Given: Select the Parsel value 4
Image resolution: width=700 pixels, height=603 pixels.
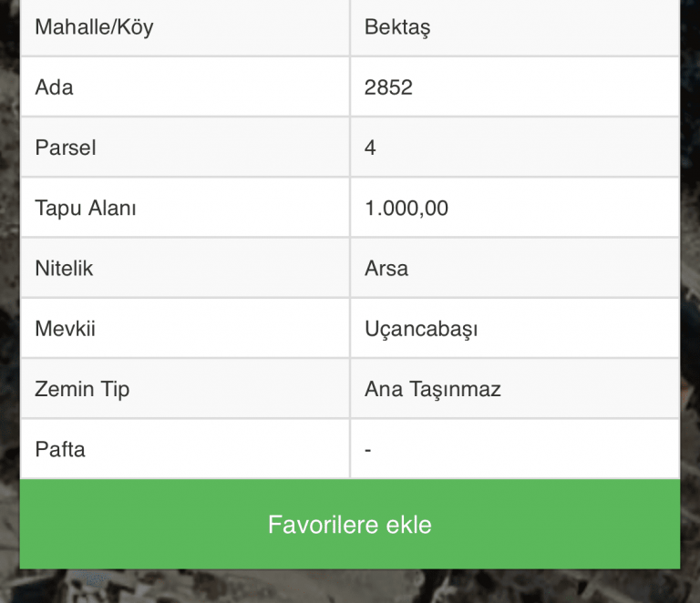Looking at the screenshot, I should (370, 148).
